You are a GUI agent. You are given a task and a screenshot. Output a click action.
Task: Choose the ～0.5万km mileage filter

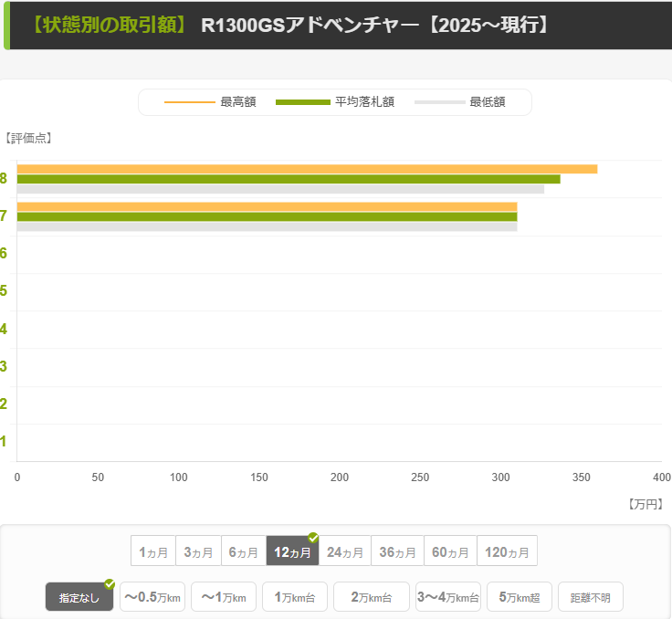point(152,597)
